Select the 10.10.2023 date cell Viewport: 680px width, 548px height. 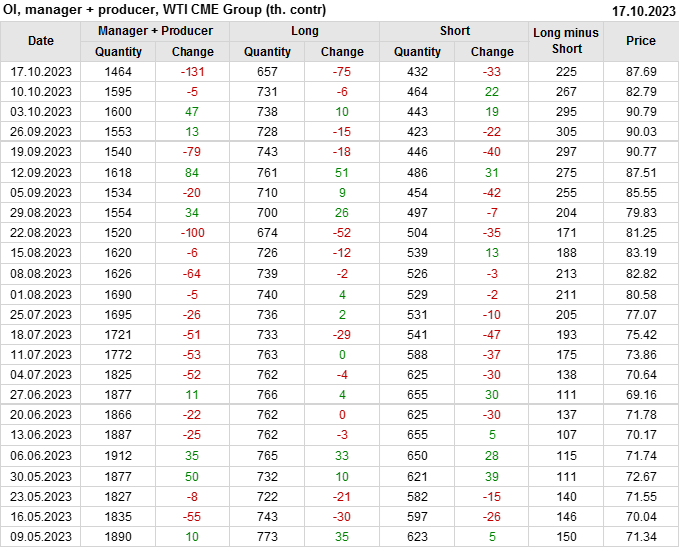click(41, 92)
